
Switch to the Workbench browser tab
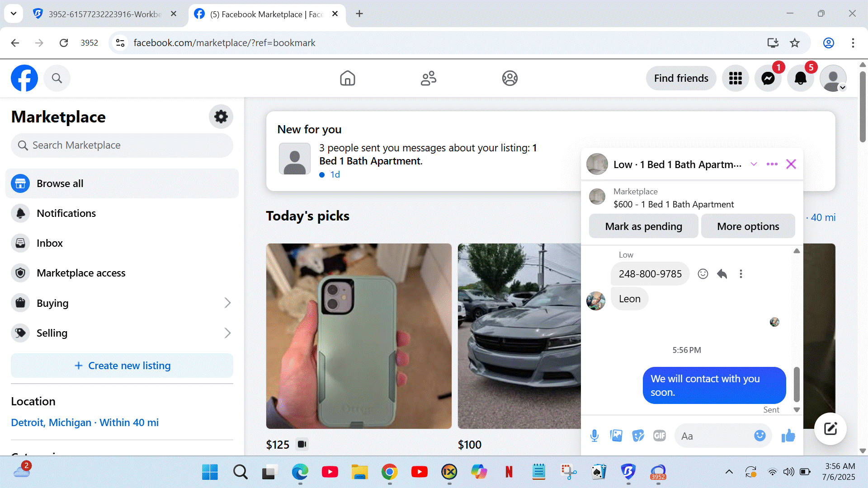tap(105, 14)
